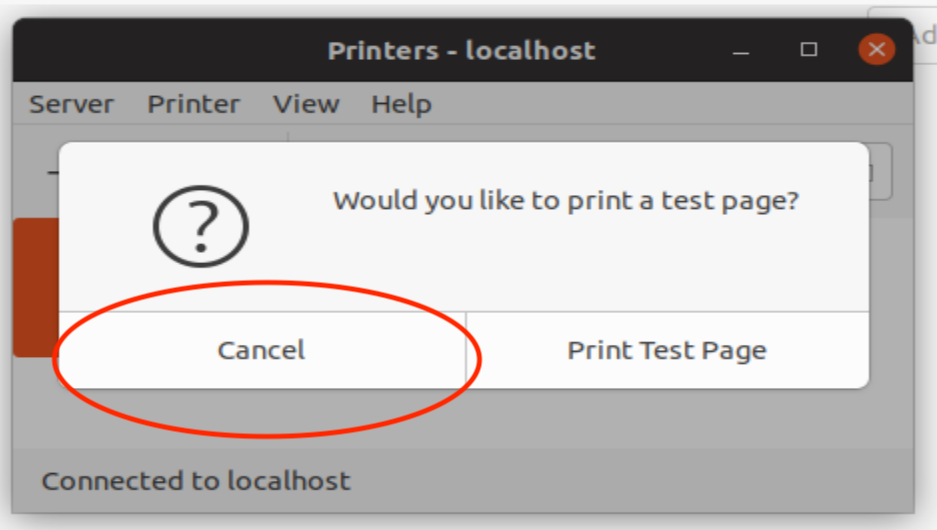Viewport: 937px width, 530px height.
Task: Close the Printers window
Action: (876, 50)
